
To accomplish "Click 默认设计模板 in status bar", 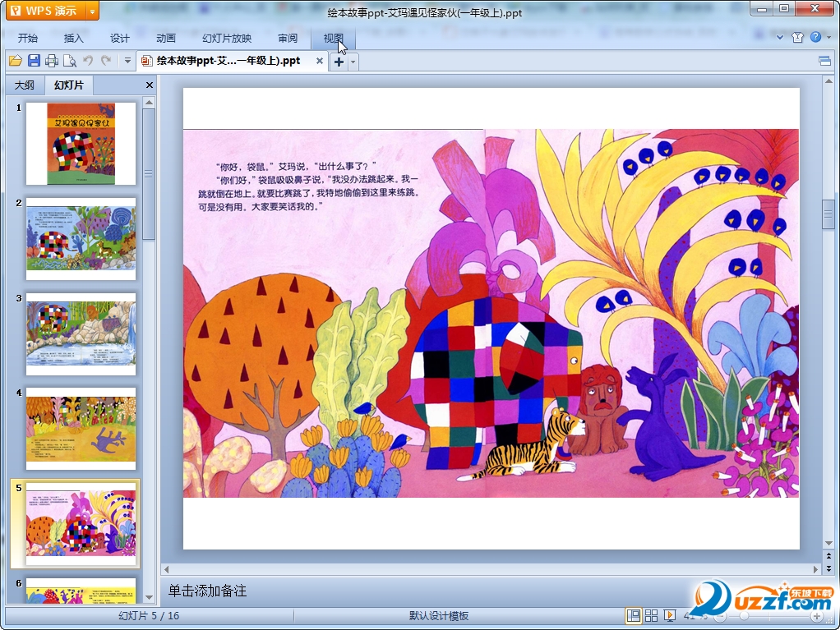I will (439, 615).
